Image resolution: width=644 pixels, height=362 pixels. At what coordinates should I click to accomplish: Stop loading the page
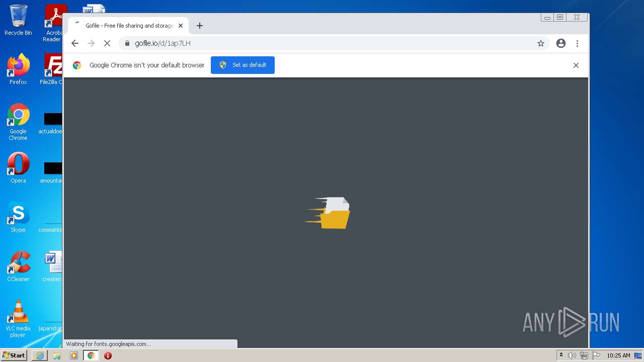pos(107,43)
